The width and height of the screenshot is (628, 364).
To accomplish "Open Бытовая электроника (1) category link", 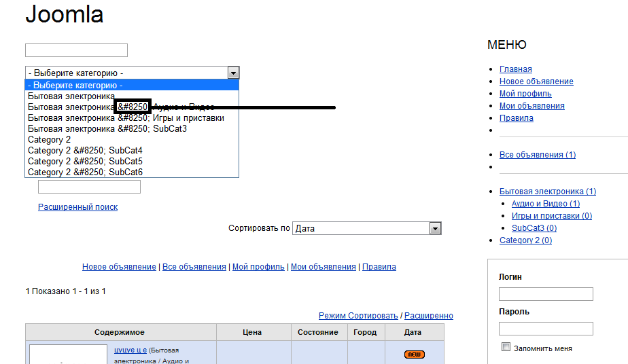I will tap(548, 192).
